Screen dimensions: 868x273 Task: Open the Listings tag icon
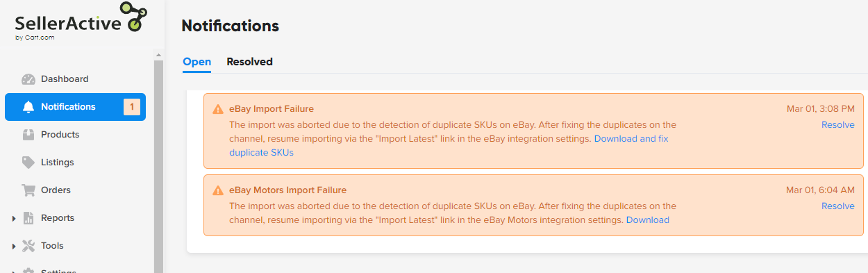tap(28, 163)
